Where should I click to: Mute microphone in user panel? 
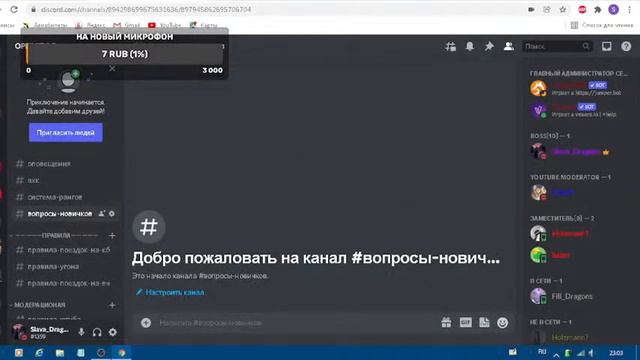(x=81, y=332)
